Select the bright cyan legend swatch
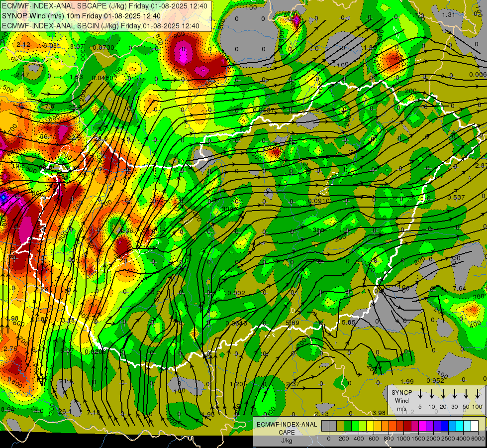This screenshot has width=487, height=448. [x=460, y=426]
